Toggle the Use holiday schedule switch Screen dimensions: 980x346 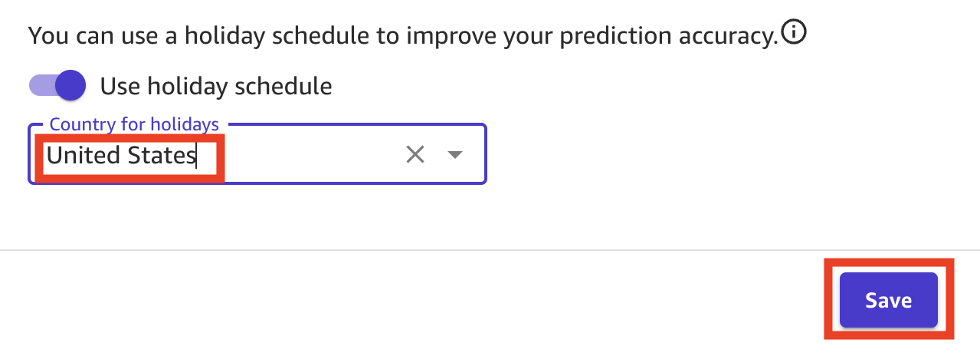pos(57,85)
